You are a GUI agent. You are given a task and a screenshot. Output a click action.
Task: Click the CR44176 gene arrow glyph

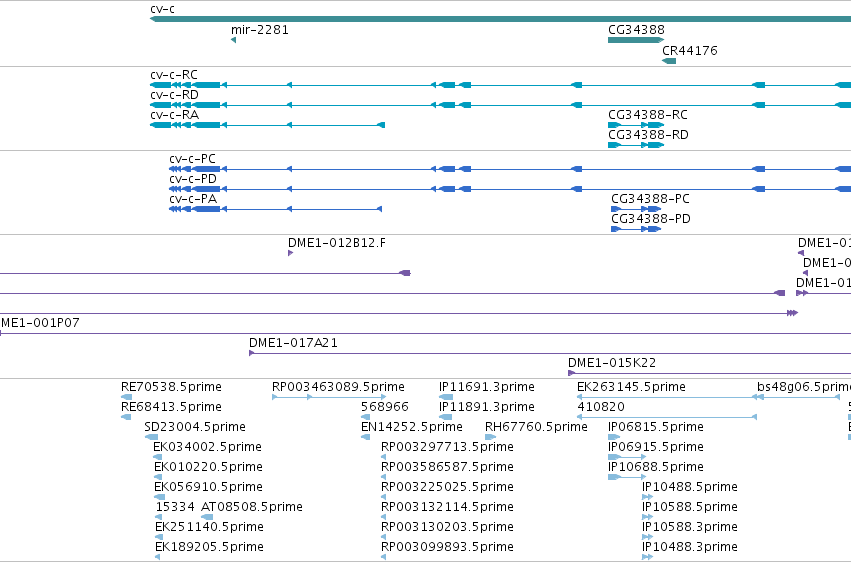coord(669,61)
